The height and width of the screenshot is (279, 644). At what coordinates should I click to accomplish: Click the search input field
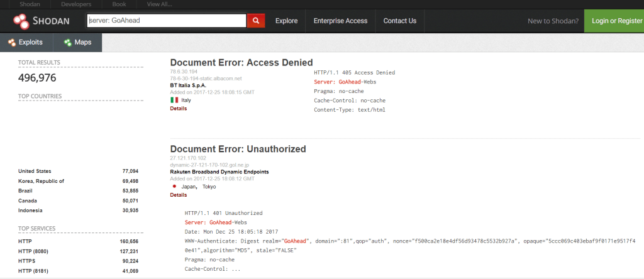click(166, 21)
